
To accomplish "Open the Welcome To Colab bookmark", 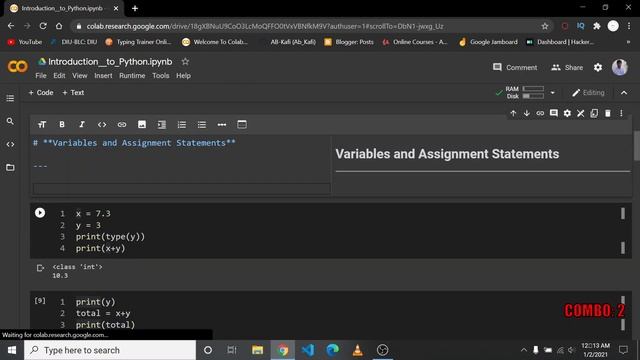I will pyautogui.click(x=215, y=42).
